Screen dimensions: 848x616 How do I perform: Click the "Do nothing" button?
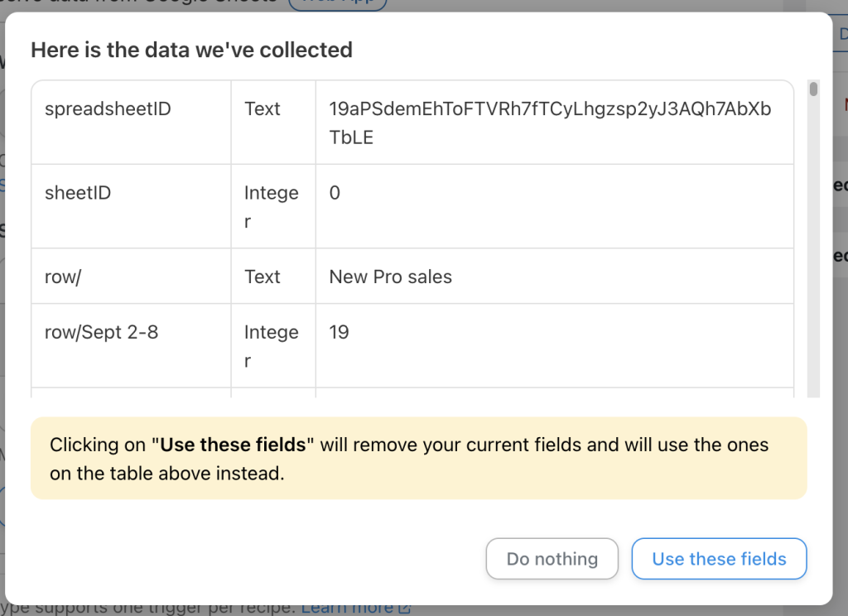tap(552, 559)
